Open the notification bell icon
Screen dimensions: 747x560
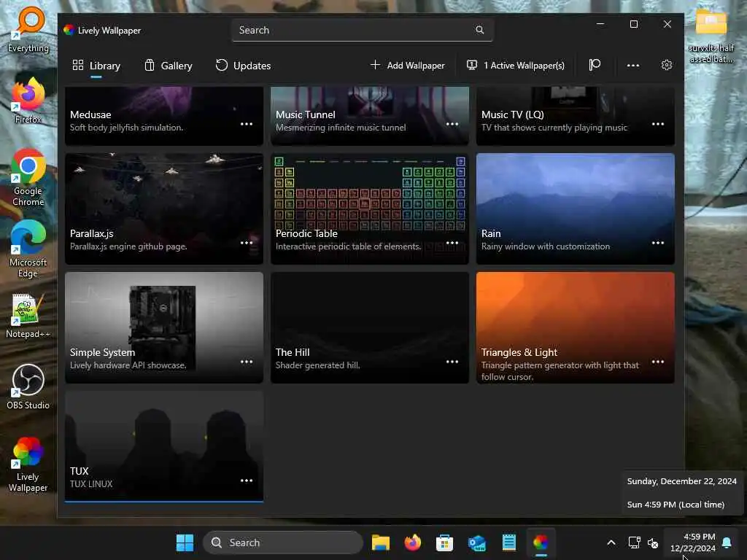coord(727,542)
